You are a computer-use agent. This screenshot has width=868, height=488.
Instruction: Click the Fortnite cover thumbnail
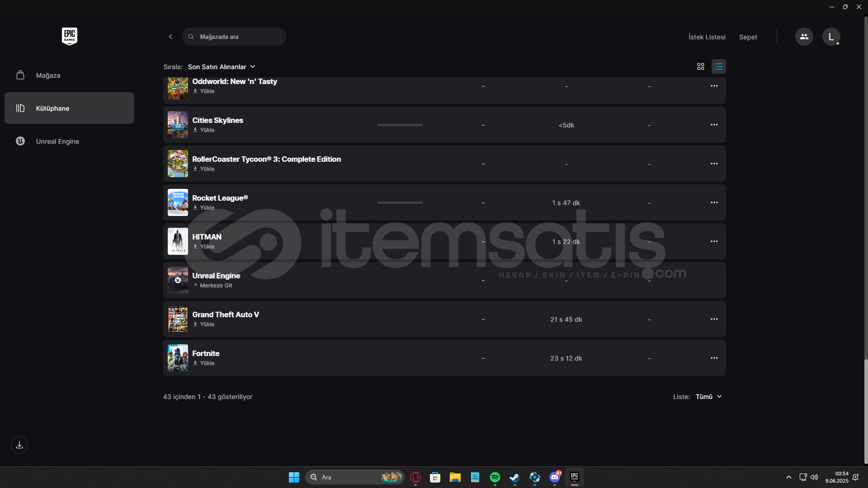[x=178, y=358]
